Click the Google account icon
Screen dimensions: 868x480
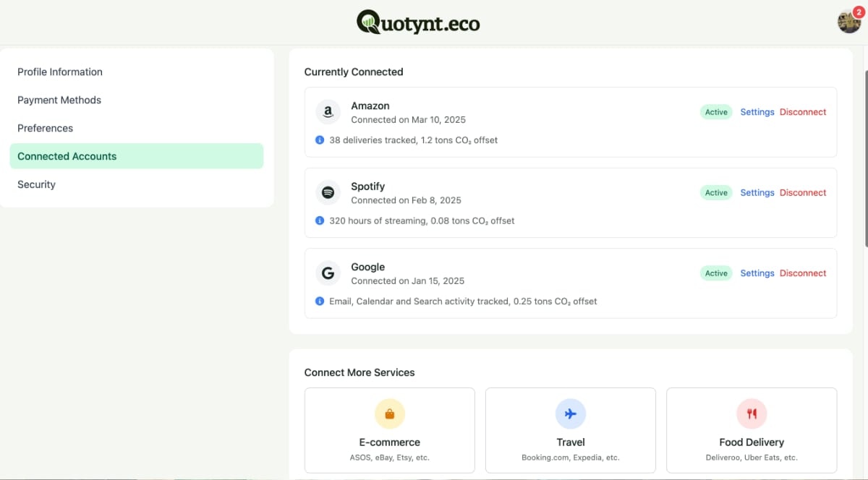pyautogui.click(x=328, y=273)
